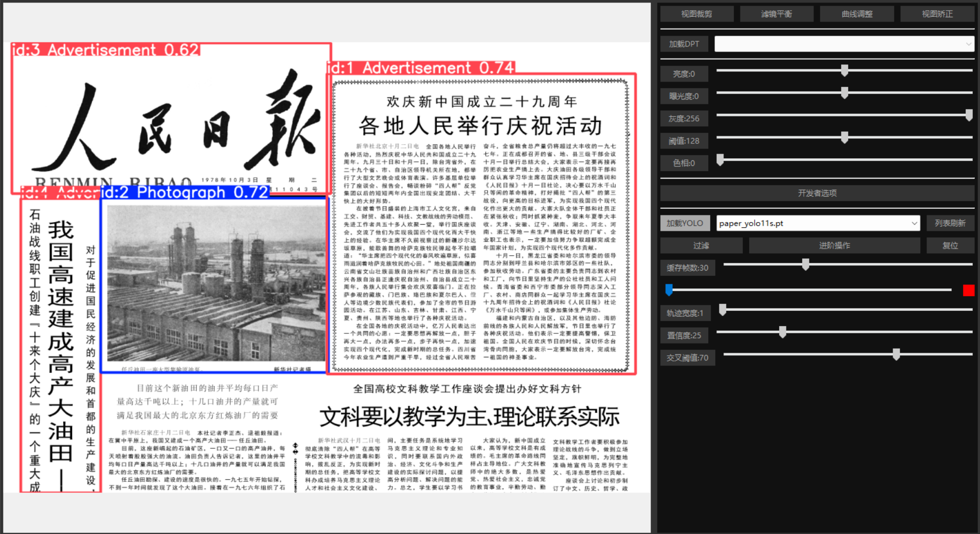Click the 缓存帧数 slider handle
980x534 pixels.
click(x=806, y=264)
